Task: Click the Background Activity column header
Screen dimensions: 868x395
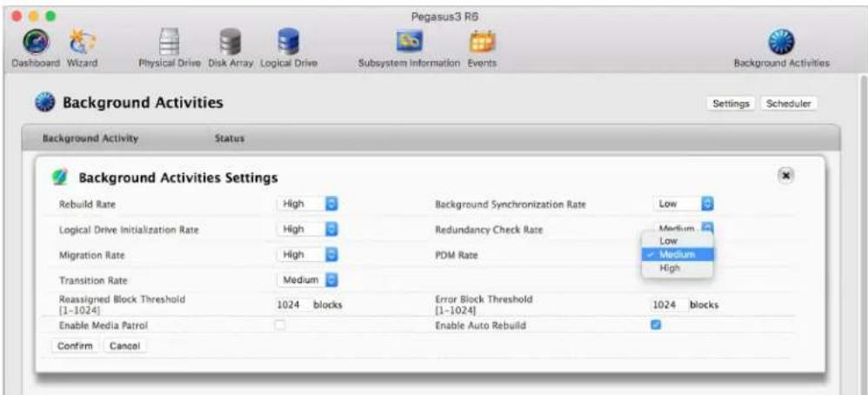Action: click(x=90, y=138)
